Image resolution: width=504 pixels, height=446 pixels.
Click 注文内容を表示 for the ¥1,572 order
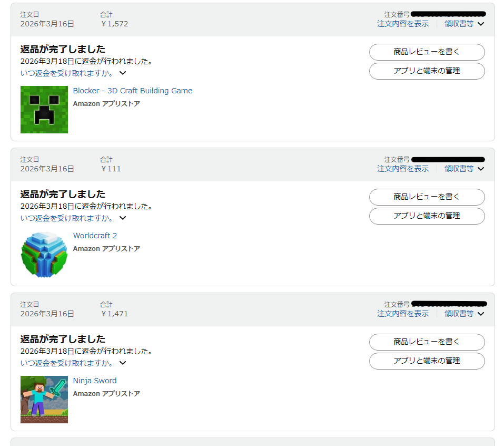(403, 24)
